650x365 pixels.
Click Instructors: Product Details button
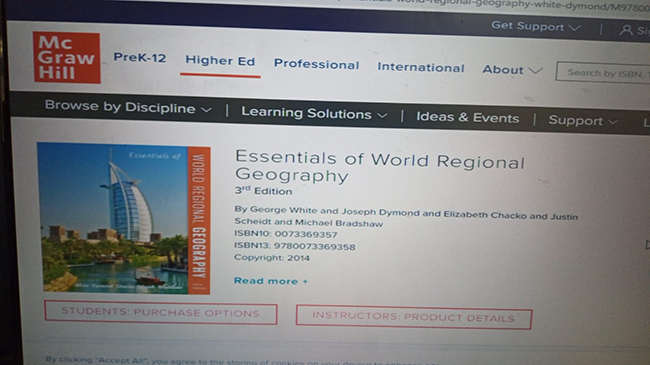point(414,318)
